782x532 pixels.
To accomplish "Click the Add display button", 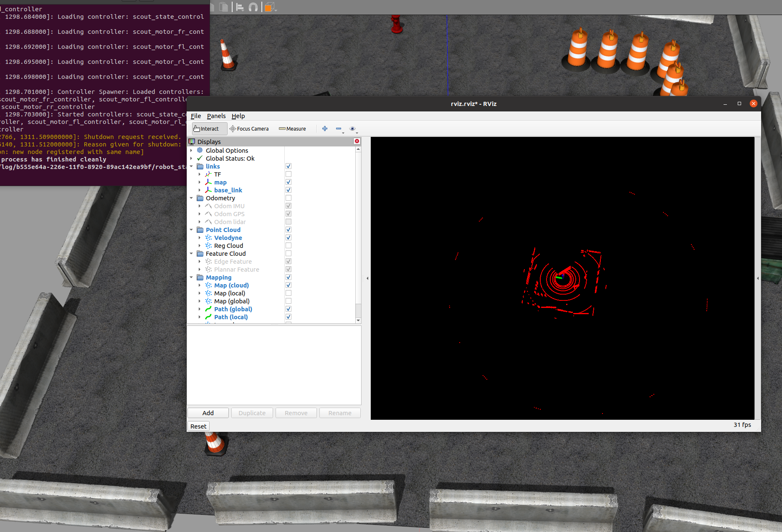I will click(x=208, y=413).
